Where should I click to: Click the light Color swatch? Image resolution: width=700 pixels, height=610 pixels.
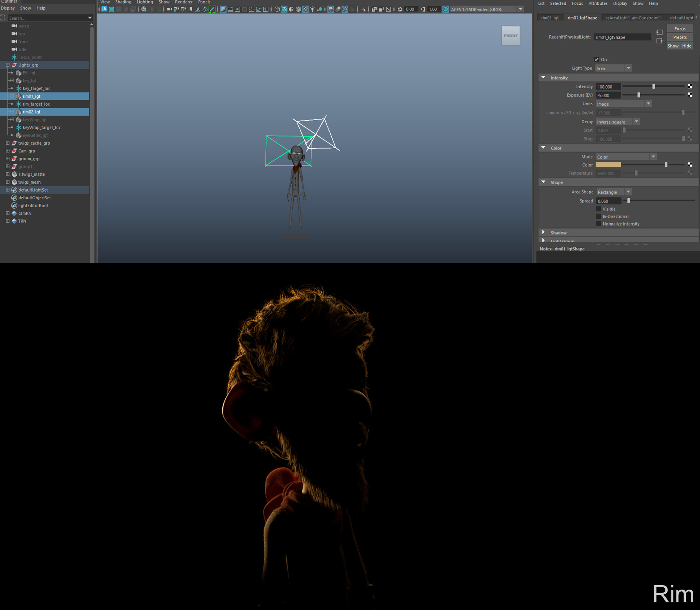[608, 165]
